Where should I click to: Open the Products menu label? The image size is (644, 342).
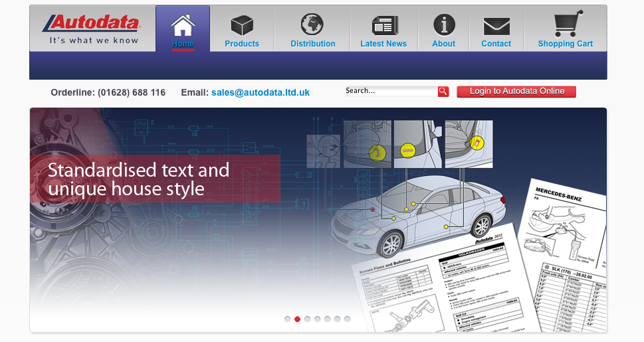[x=242, y=44]
